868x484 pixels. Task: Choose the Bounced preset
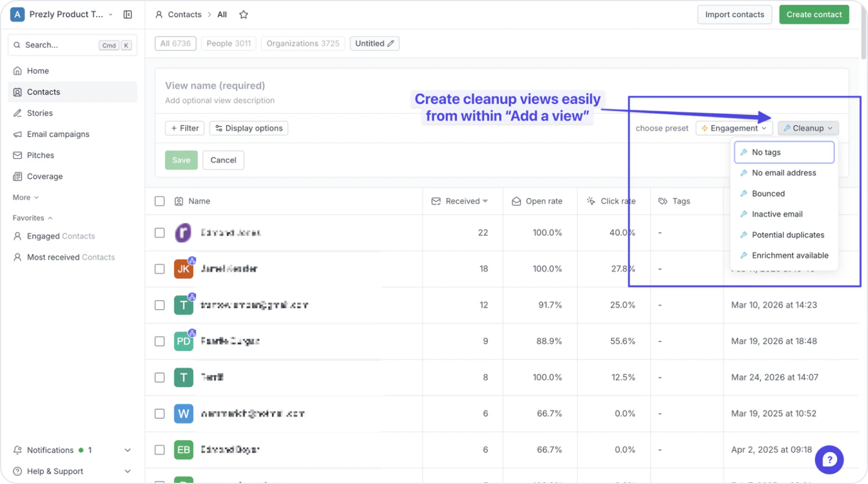click(784, 193)
